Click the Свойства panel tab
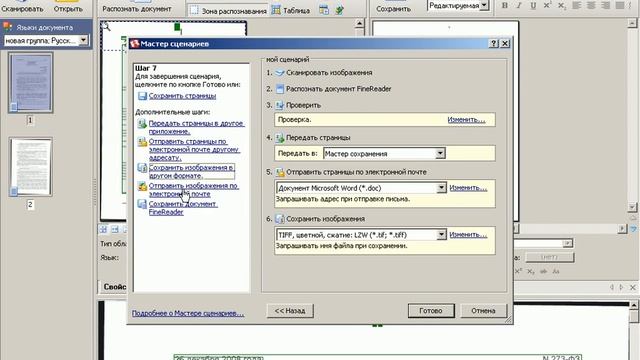Image resolution: width=640 pixels, height=360 pixels. tap(115, 287)
